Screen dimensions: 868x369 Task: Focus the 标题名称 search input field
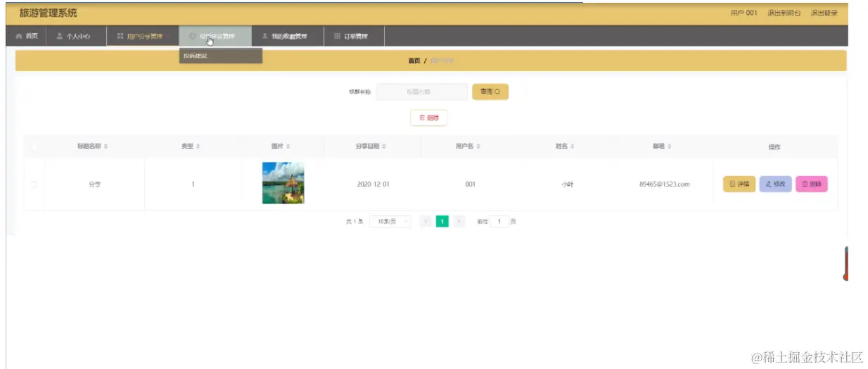[x=421, y=92]
